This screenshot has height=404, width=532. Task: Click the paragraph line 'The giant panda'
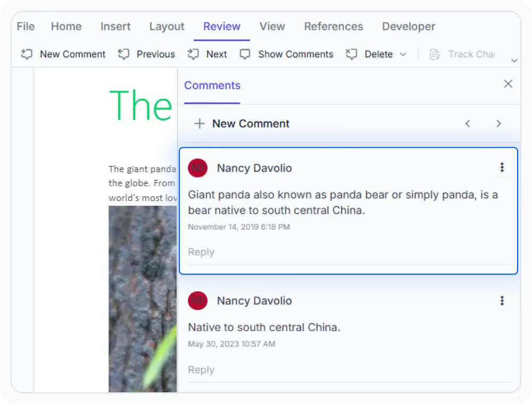pyautogui.click(x=142, y=169)
